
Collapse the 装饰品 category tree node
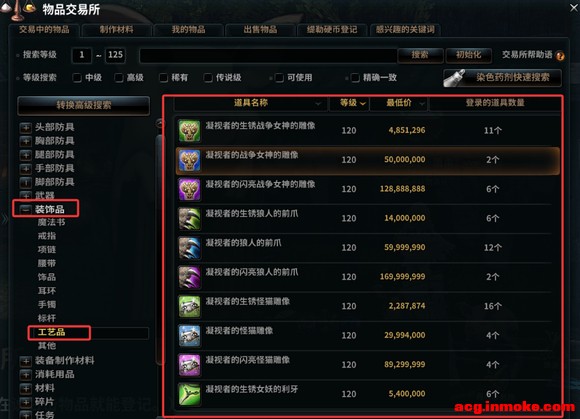click(26, 209)
